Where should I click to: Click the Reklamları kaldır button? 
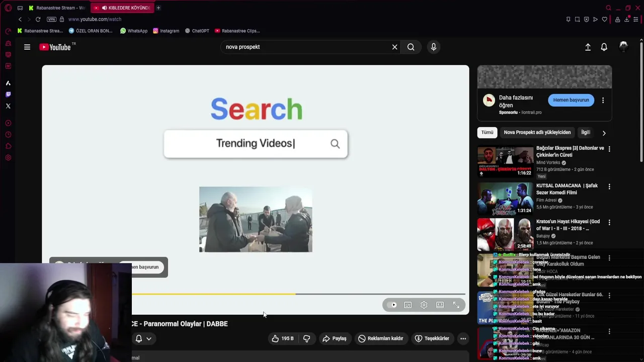pos(381,338)
